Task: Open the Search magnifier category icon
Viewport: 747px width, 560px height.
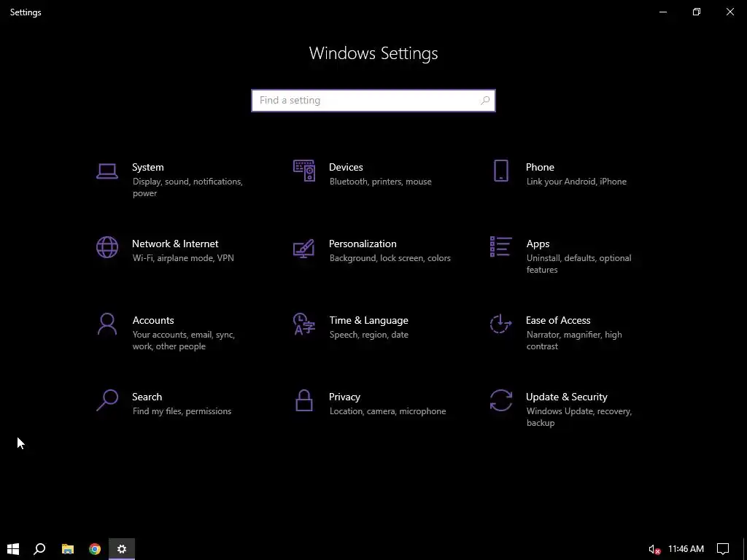Action: (x=107, y=400)
